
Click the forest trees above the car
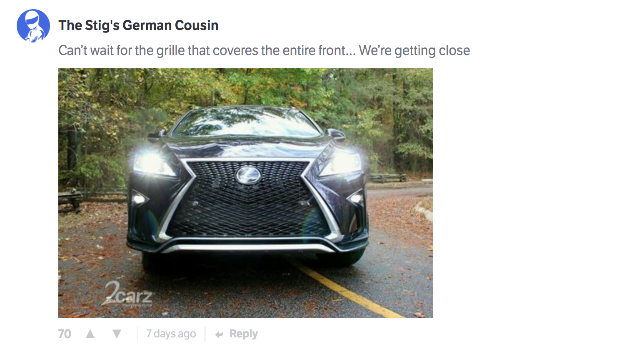tap(246, 85)
